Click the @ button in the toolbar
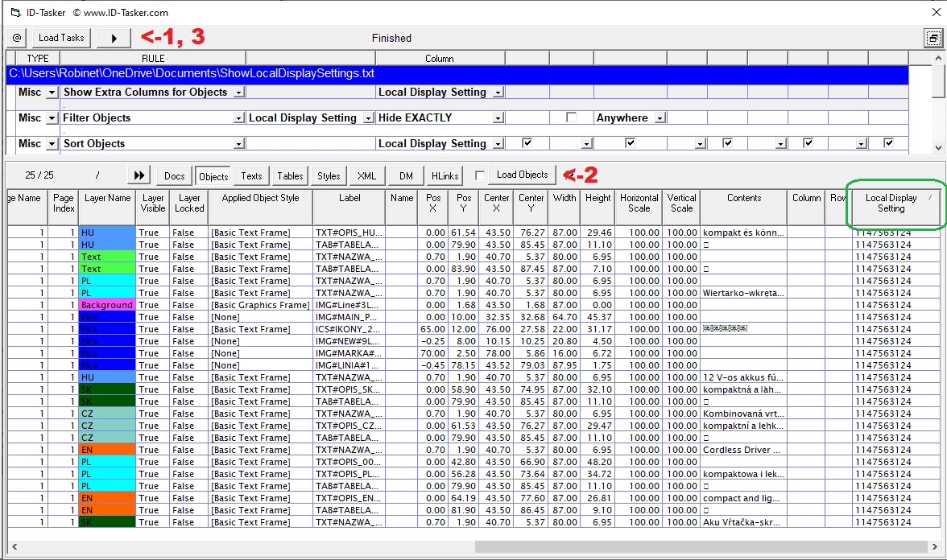The height and width of the screenshot is (560, 947). (17, 38)
